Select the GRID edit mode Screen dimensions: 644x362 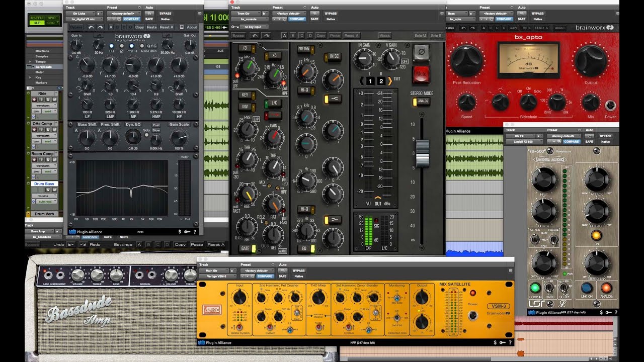(x=51, y=23)
